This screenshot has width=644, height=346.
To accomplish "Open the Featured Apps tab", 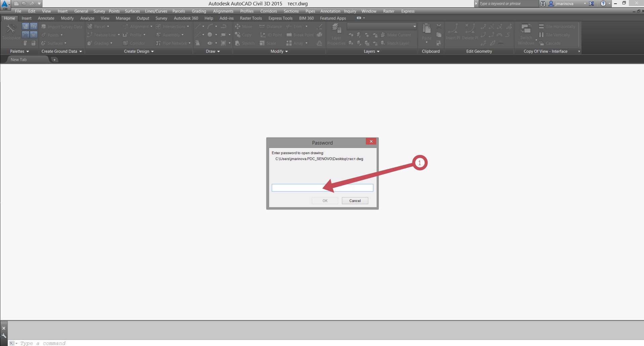I will (x=333, y=18).
